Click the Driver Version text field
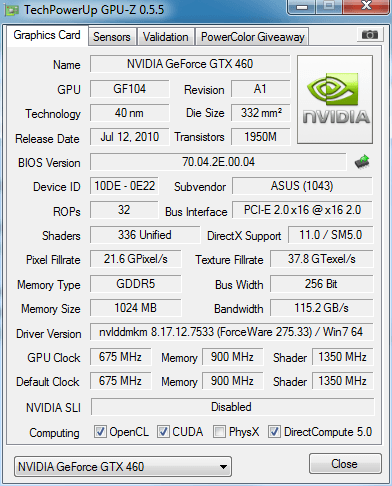Screen dimensions: 392x486 [x=231, y=332]
